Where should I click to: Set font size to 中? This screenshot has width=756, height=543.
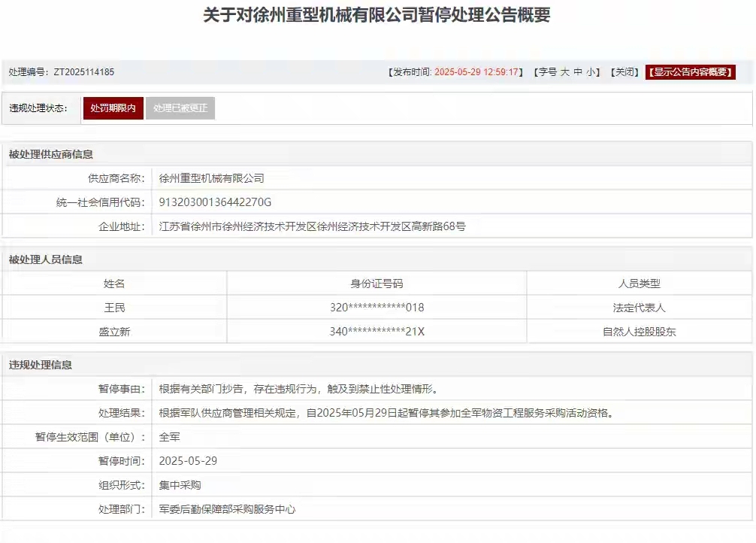(578, 72)
